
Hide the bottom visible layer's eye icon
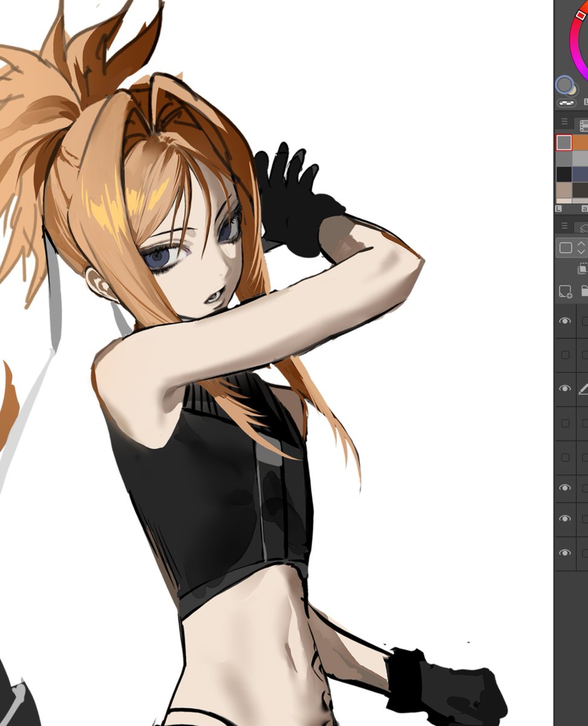[565, 553]
